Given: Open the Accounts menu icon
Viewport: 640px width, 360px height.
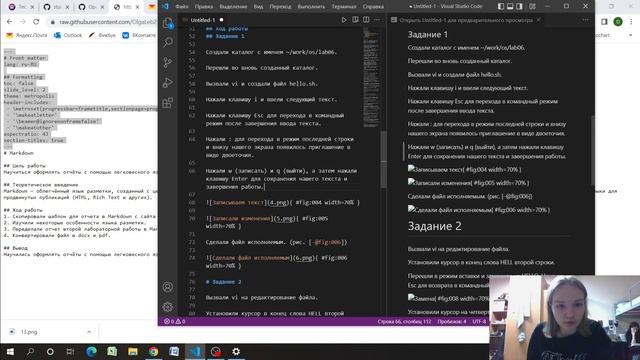Looking at the screenshot, I should coord(168,287).
